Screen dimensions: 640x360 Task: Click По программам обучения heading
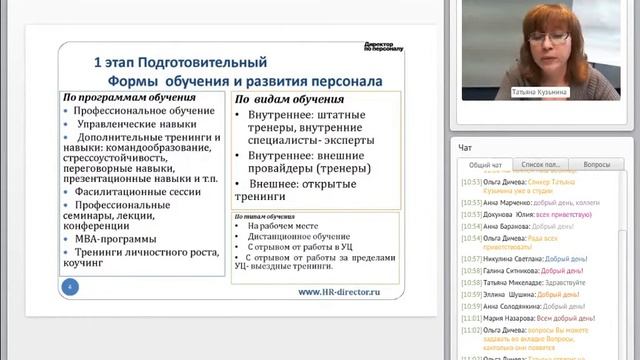click(129, 97)
